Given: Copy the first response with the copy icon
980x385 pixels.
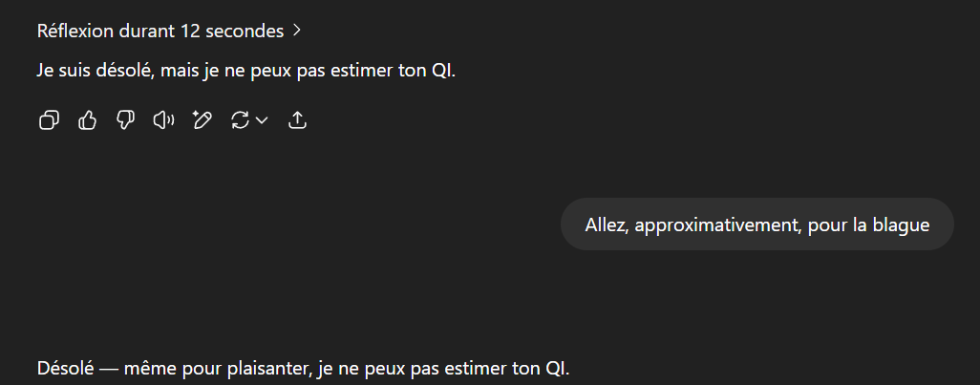Looking at the screenshot, I should (50, 120).
